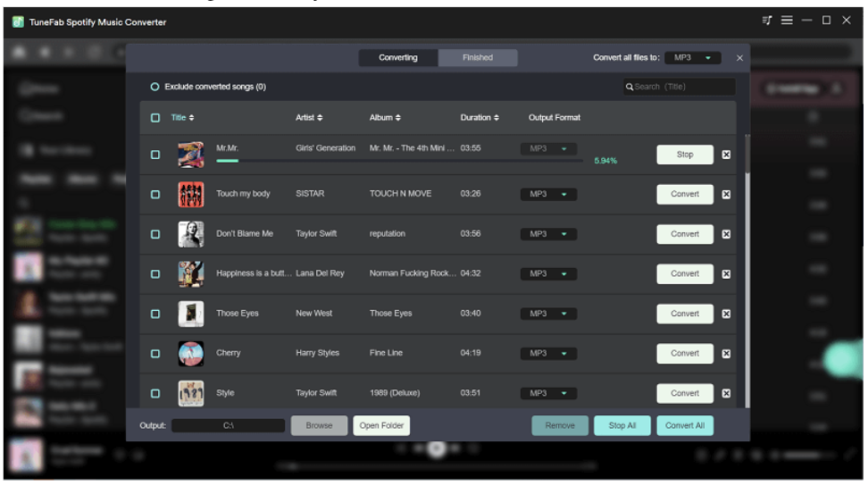The height and width of the screenshot is (486, 868).
Task: Remove the Mr.Mr. row with X icon
Action: click(x=726, y=155)
